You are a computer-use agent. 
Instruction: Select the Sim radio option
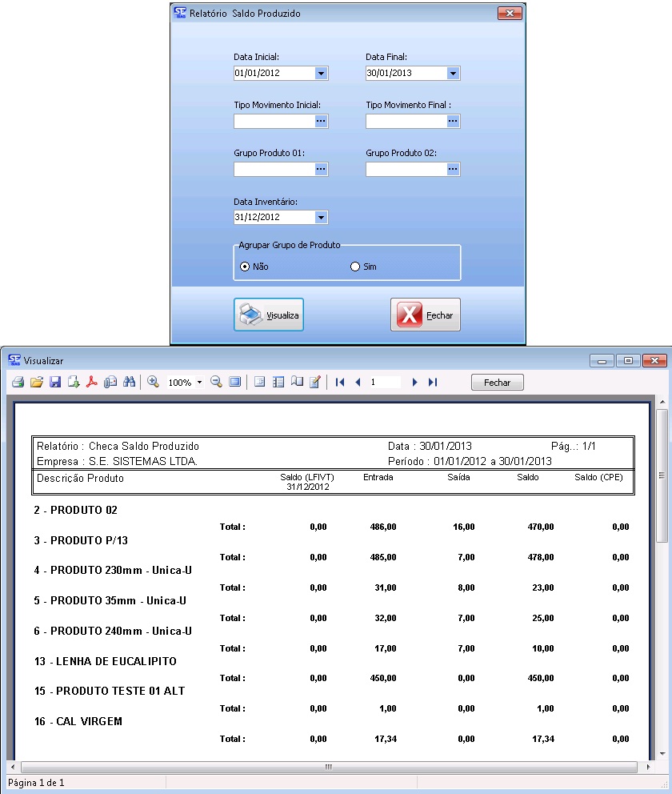(x=355, y=267)
